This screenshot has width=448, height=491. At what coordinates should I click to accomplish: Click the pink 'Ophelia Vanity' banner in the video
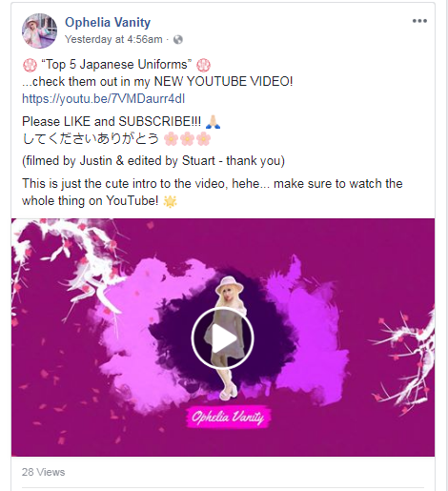click(x=228, y=417)
